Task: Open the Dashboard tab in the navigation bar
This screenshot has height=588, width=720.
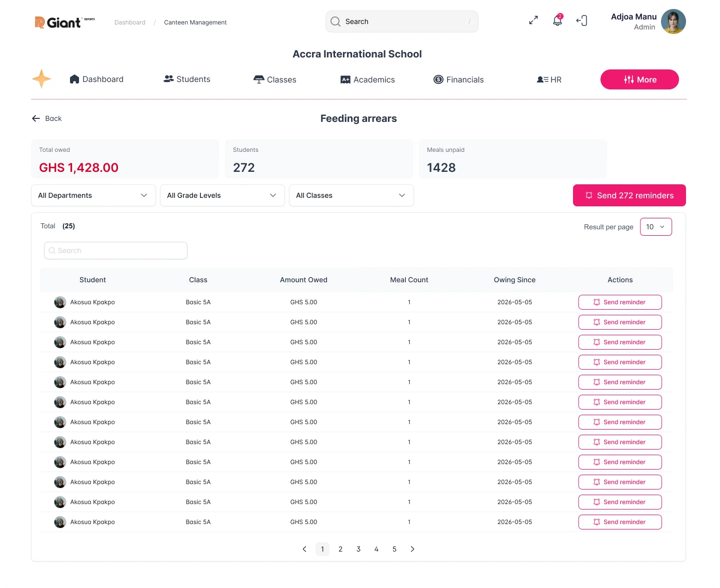Action: pos(96,79)
